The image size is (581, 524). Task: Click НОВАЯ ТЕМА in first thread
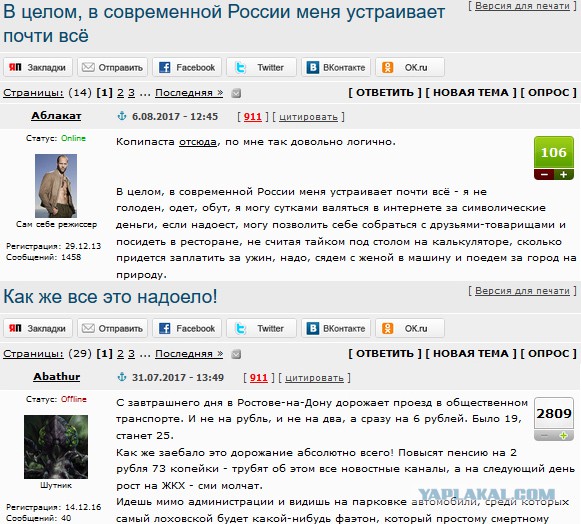(471, 93)
